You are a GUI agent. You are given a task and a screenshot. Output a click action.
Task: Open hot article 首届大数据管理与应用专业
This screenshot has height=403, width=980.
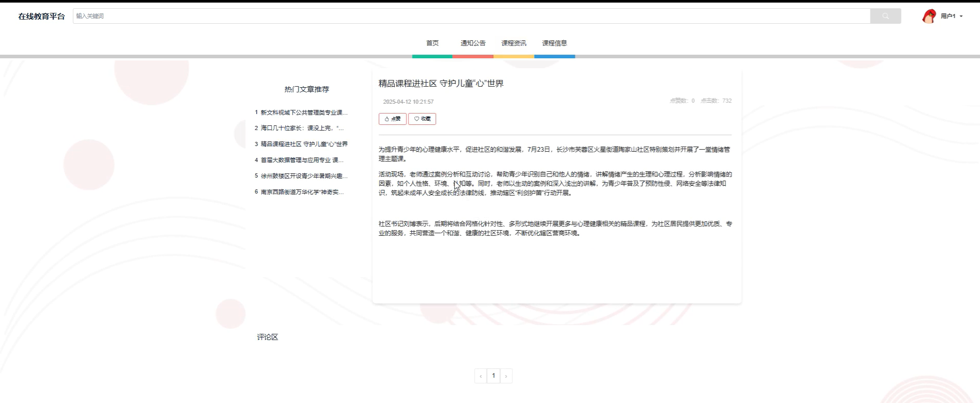pos(299,160)
